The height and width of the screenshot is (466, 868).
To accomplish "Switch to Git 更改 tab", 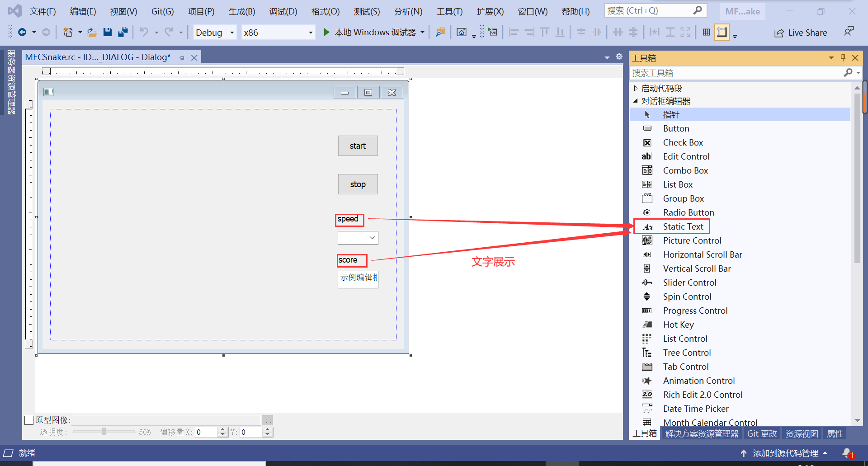I will 762,433.
